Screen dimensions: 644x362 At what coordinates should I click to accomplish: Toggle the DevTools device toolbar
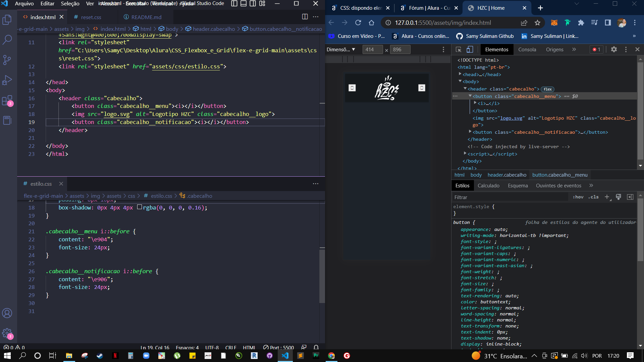[x=470, y=50]
